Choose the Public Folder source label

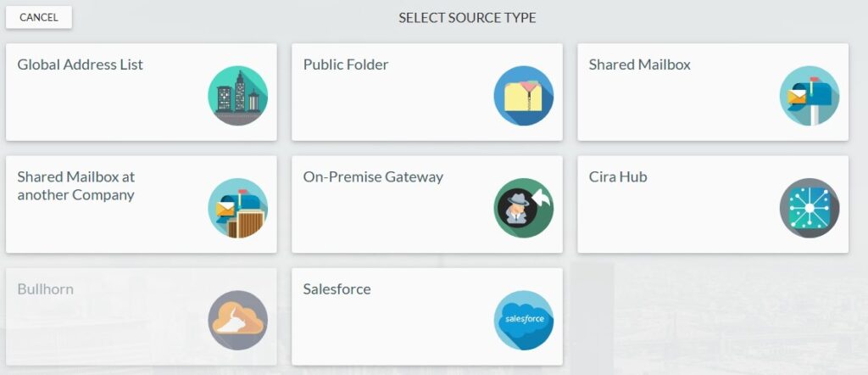tap(346, 64)
